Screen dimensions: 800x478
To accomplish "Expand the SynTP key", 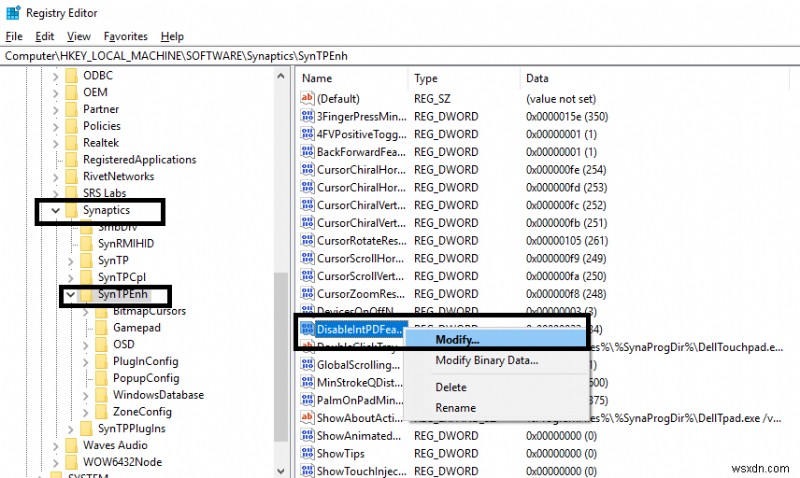I will point(70,261).
